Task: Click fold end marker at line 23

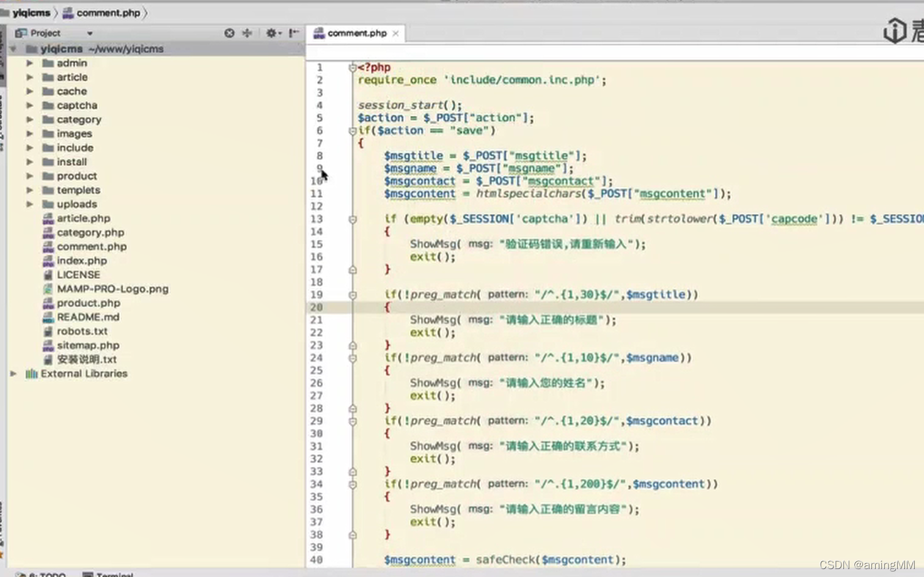Action: point(353,345)
